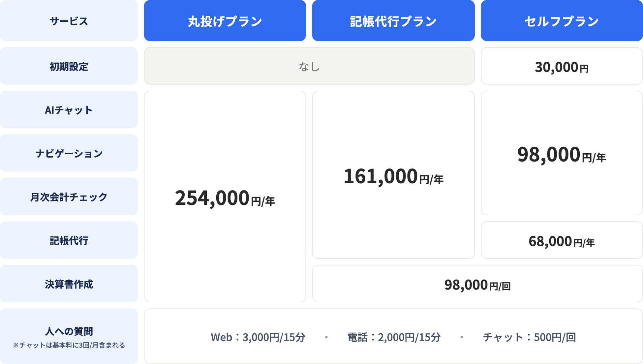Viewport: 643px width, 364px height.
Task: Click the 98,000円/回 price cell
Action: 477,284
